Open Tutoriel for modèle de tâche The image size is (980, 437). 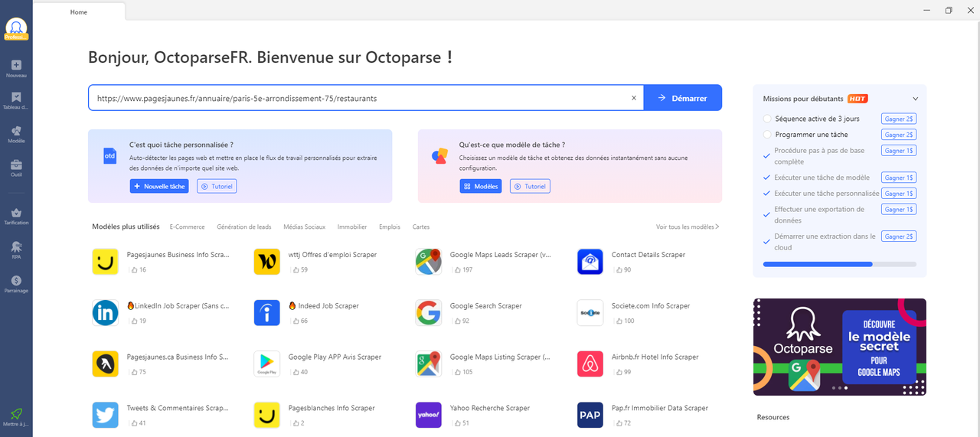click(x=530, y=186)
